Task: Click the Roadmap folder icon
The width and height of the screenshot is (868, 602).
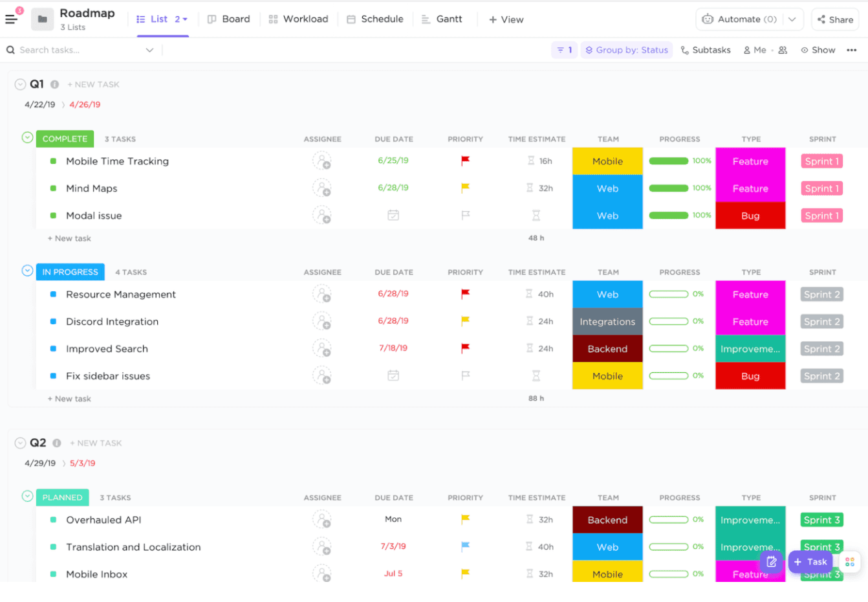Action: coord(41,18)
